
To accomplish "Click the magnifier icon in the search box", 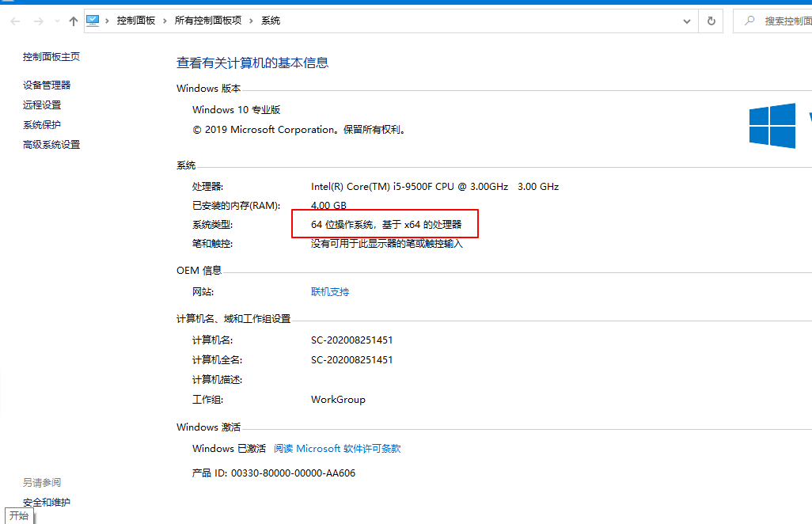I will pyautogui.click(x=749, y=21).
